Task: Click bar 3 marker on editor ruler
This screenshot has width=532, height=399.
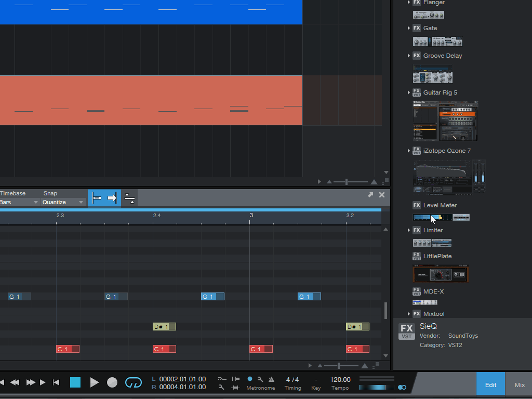Action: [251, 215]
